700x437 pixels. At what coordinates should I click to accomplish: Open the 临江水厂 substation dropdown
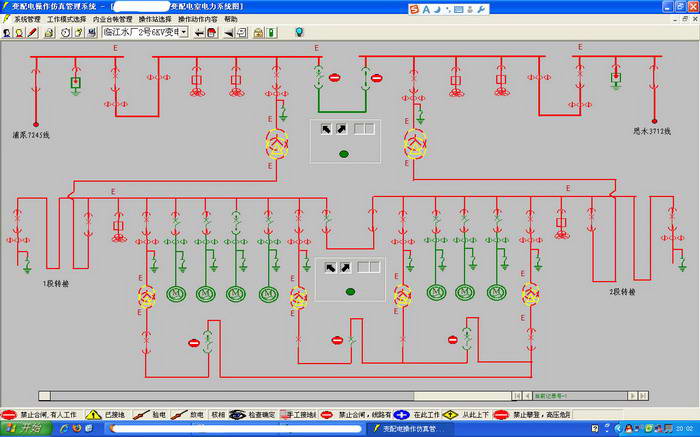tap(184, 32)
